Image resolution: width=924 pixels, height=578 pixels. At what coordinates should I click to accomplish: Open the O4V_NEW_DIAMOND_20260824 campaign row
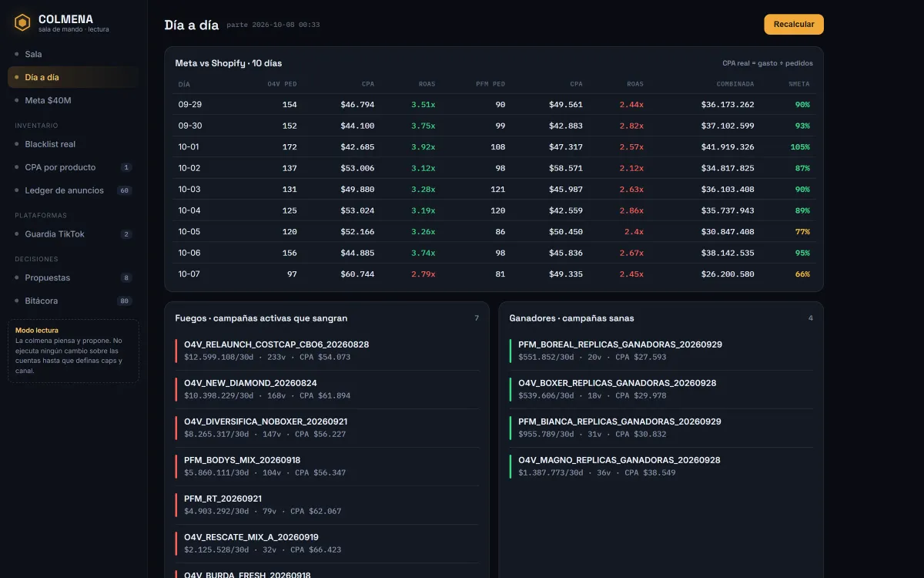[327, 389]
